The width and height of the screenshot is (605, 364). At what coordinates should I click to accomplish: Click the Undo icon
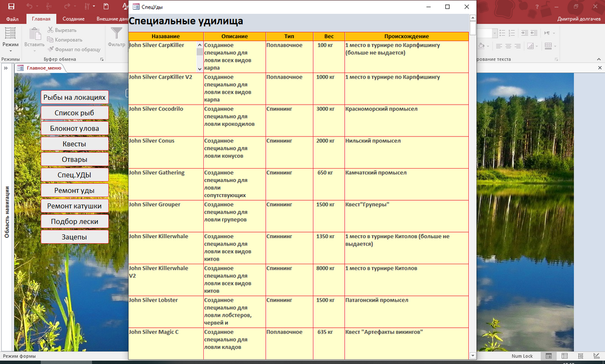coord(30,6)
